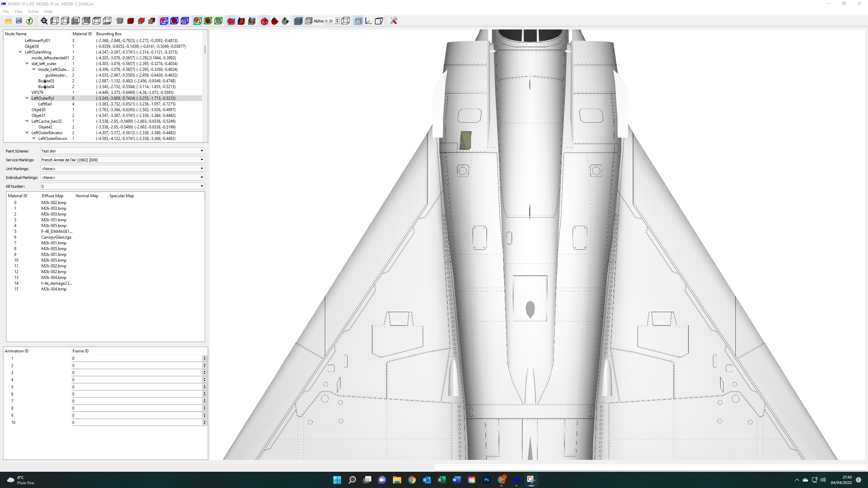Increase the Alpha value stepper
This screenshot has width=868, height=488.
pyautogui.click(x=337, y=19)
